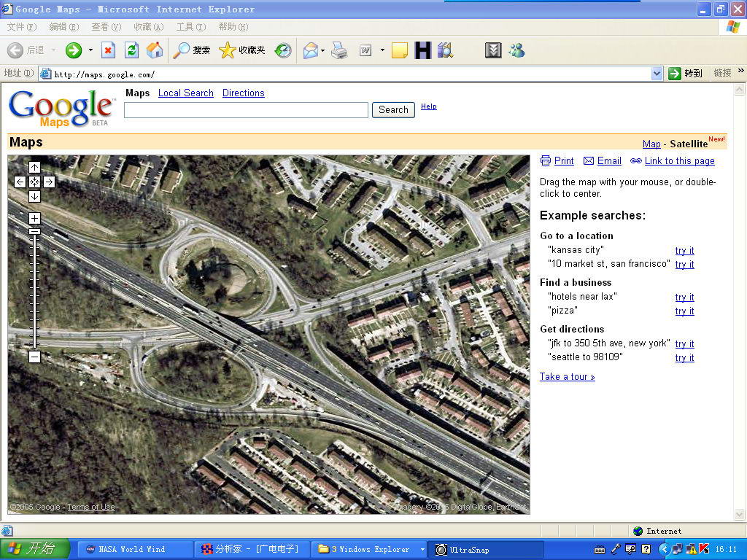747x560 pixels.
Task: Click the Print printer icon in toolbar
Action: [339, 50]
